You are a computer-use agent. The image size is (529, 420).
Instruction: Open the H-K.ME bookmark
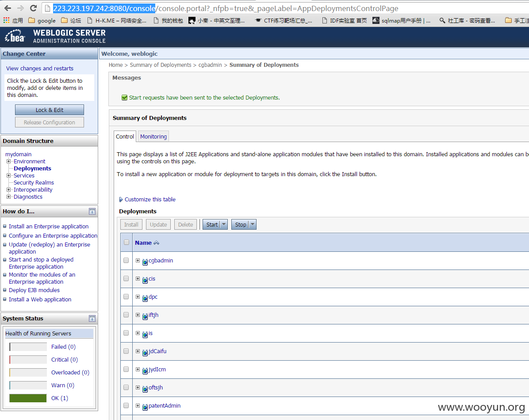[x=117, y=21]
